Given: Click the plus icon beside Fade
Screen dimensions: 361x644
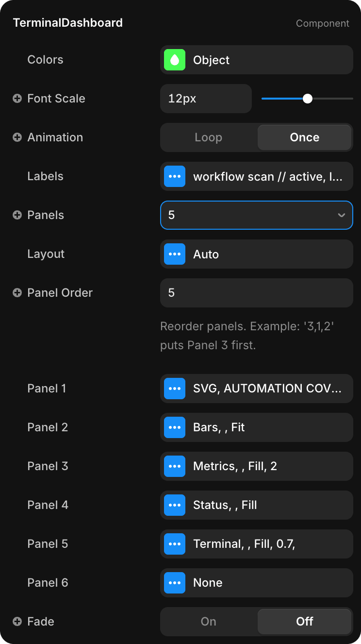Looking at the screenshot, I should (17, 622).
